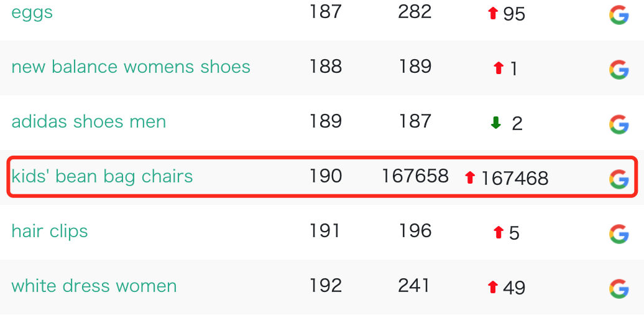Open the white dress women keyword
The height and width of the screenshot is (320, 644).
pos(94,286)
